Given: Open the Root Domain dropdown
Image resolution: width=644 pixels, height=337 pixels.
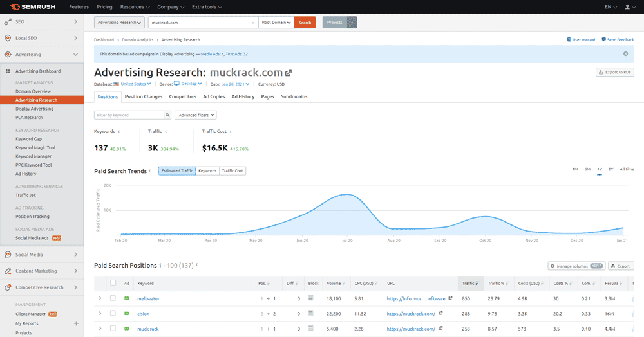Looking at the screenshot, I should (x=276, y=23).
